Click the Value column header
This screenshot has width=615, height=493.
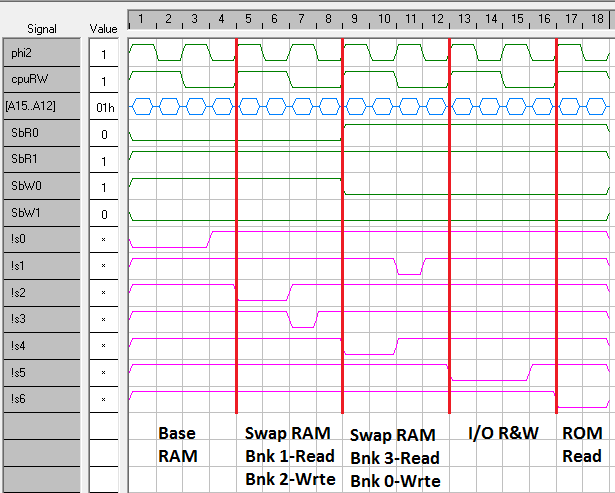[x=104, y=31]
